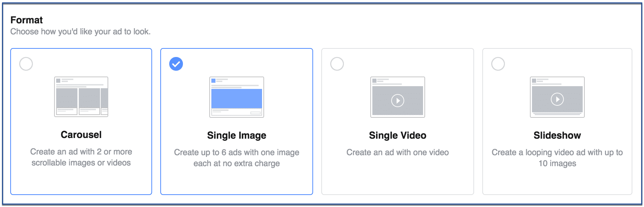Screen dimensions: 644x207
Task: Click 'Create up to 6 ads' description
Action: pos(237,158)
